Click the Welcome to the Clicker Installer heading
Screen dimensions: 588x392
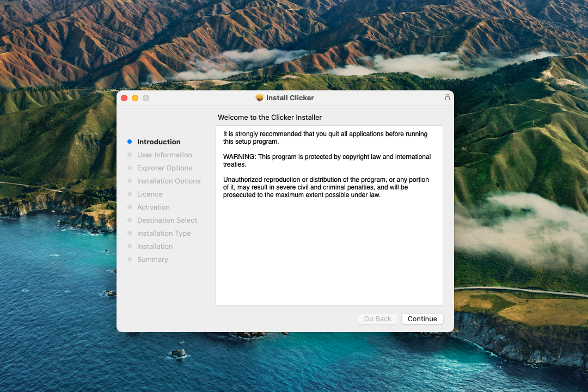click(x=269, y=118)
